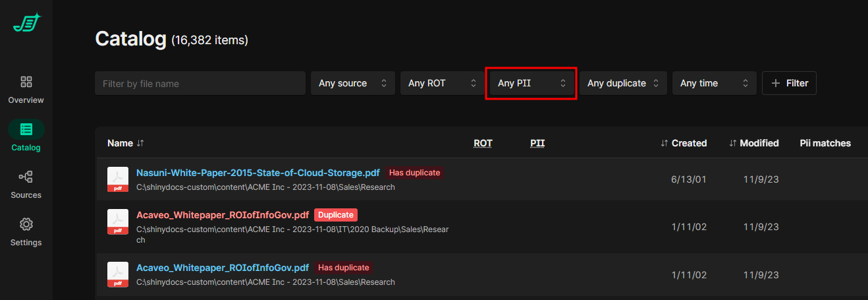Click the add Filter button
Image resolution: width=868 pixels, height=300 pixels.
pos(789,83)
